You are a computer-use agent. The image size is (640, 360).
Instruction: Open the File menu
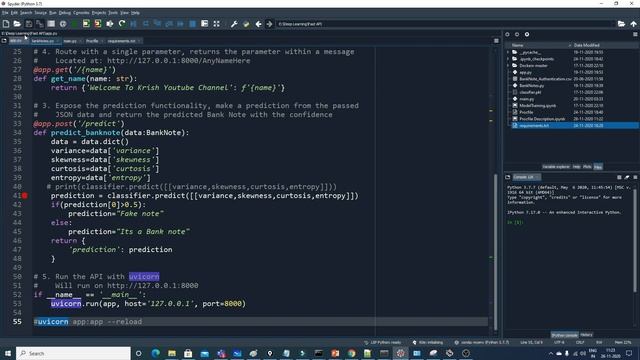click(5, 13)
